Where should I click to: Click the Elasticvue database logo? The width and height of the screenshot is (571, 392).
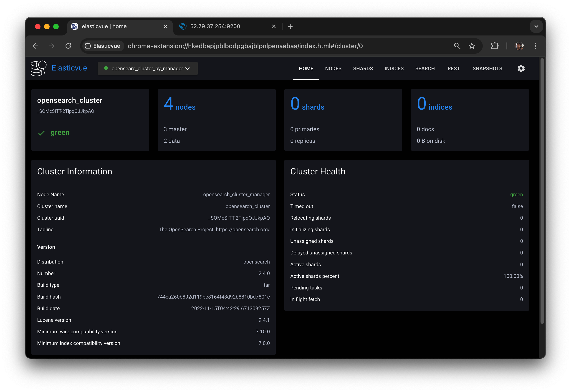(x=38, y=68)
